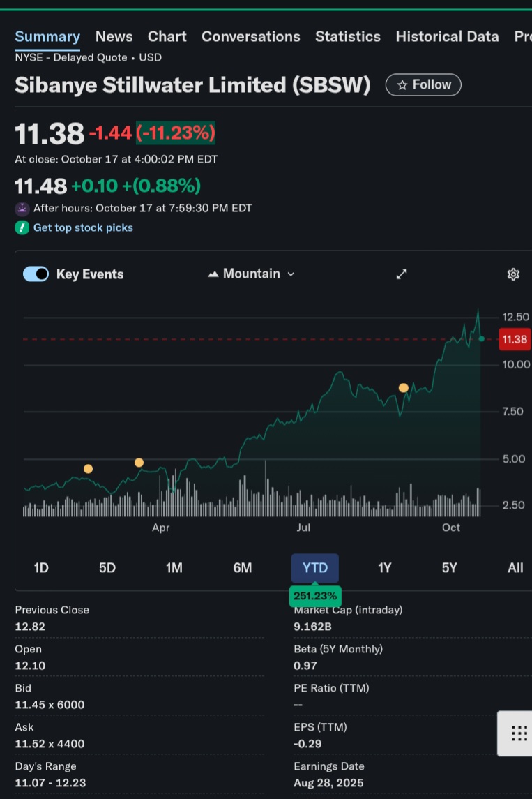Click the Bid value 11.45 x 6000
This screenshot has height=799, width=532.
pos(50,705)
